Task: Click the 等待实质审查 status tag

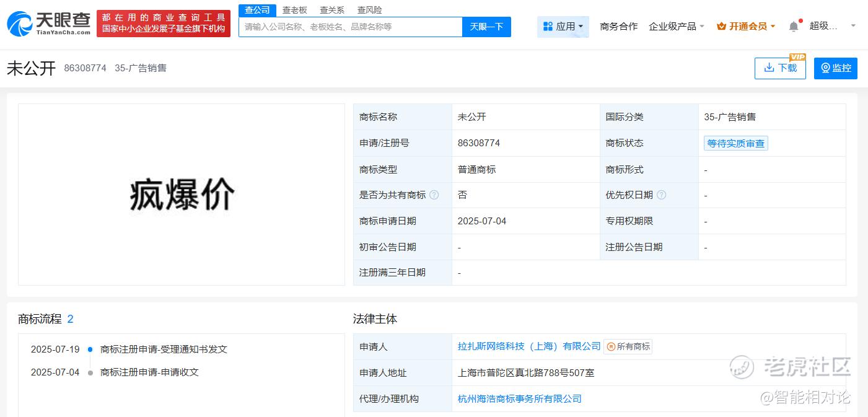Action: tap(736, 143)
